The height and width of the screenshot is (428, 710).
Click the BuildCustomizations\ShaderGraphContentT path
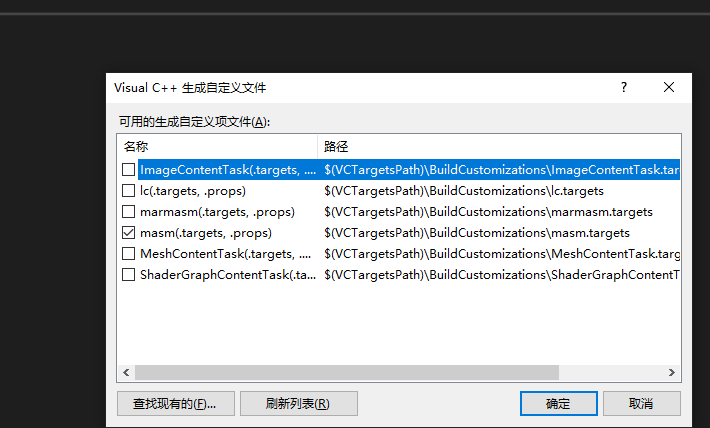502,274
